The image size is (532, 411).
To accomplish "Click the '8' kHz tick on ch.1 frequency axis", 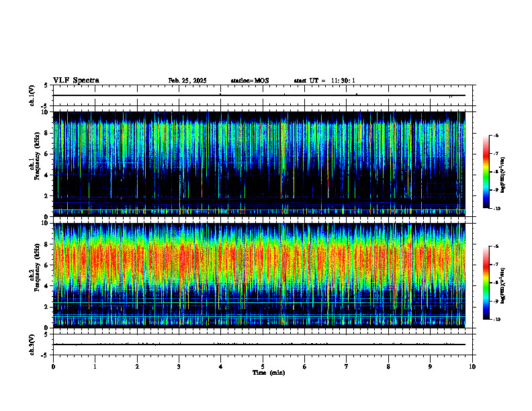I will pyautogui.click(x=47, y=133).
